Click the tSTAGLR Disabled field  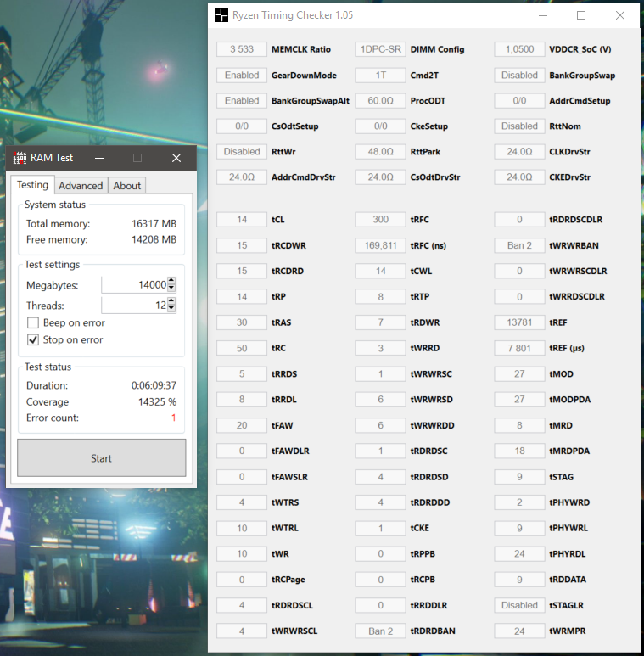point(519,605)
